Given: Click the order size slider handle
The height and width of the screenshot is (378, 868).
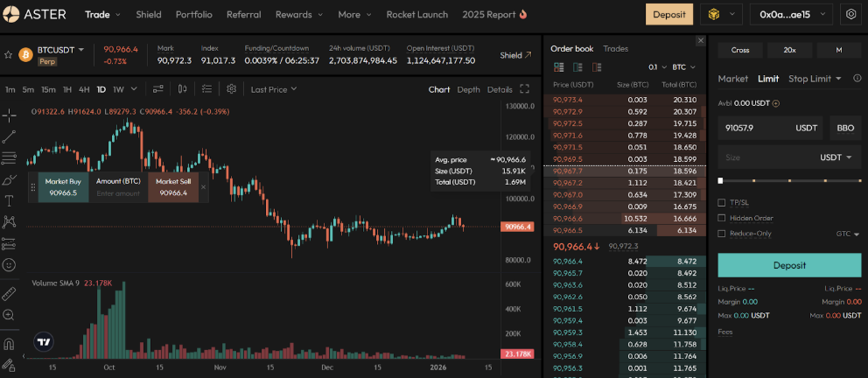Looking at the screenshot, I should click(x=720, y=180).
